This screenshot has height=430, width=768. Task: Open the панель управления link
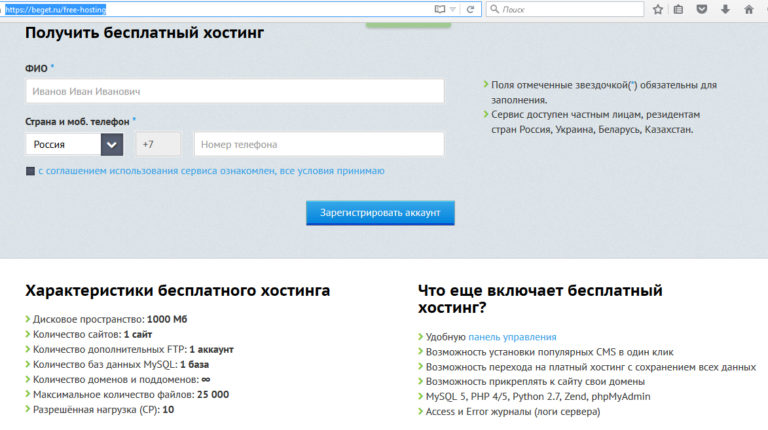click(x=512, y=337)
